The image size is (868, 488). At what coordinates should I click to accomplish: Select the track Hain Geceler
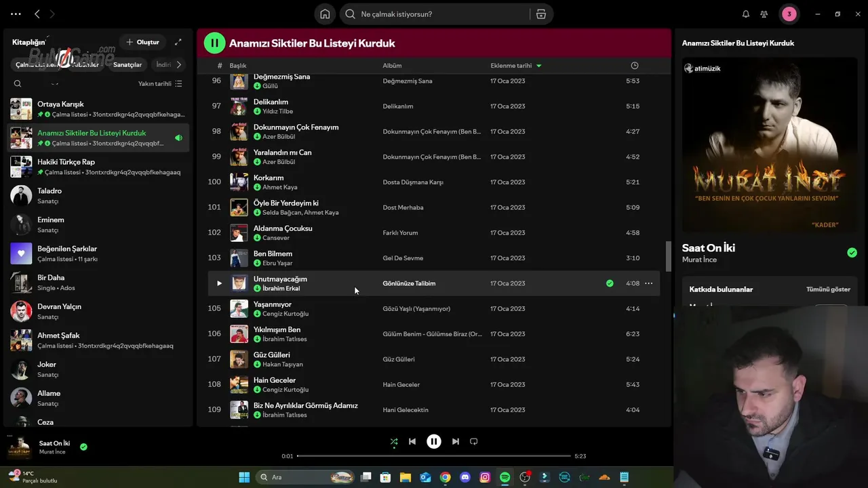tap(434, 384)
